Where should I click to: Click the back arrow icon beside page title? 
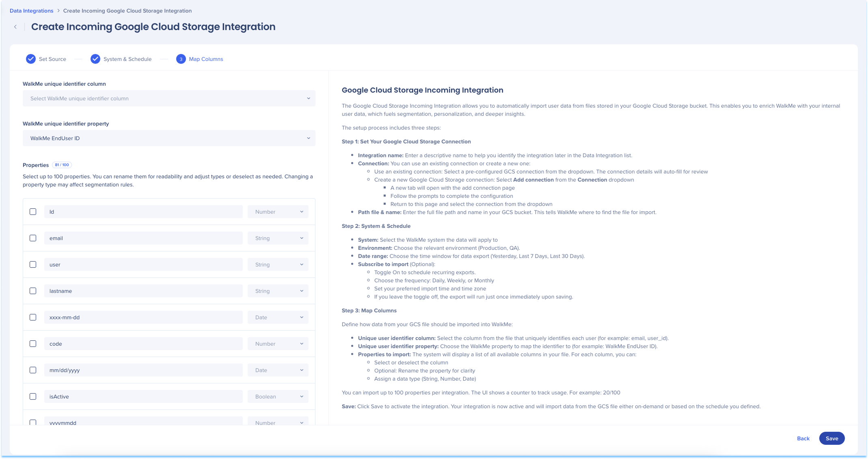15,27
